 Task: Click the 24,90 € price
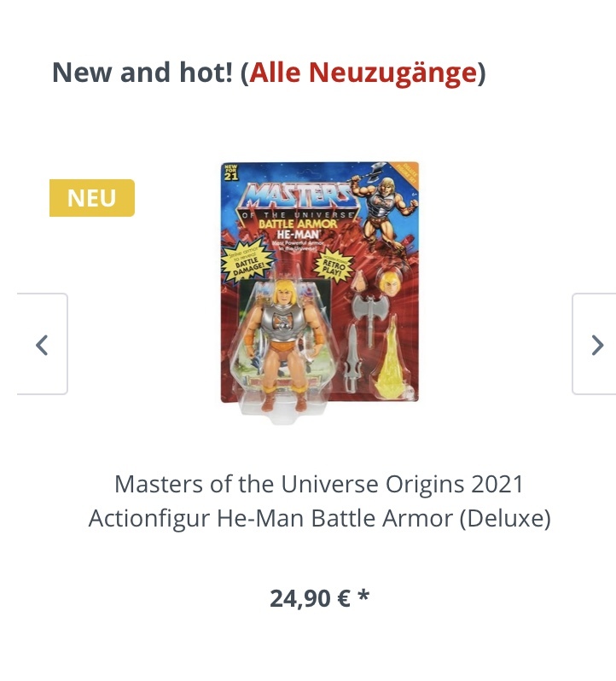310,598
